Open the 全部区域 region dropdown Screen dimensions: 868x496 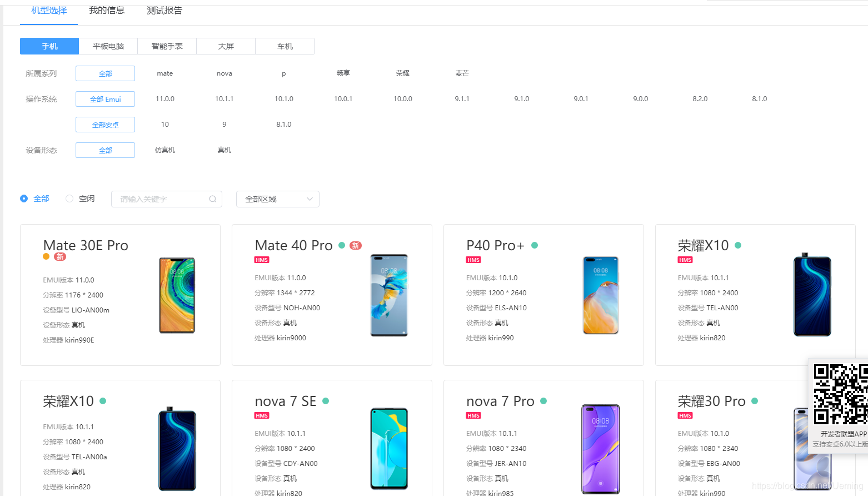click(x=278, y=199)
